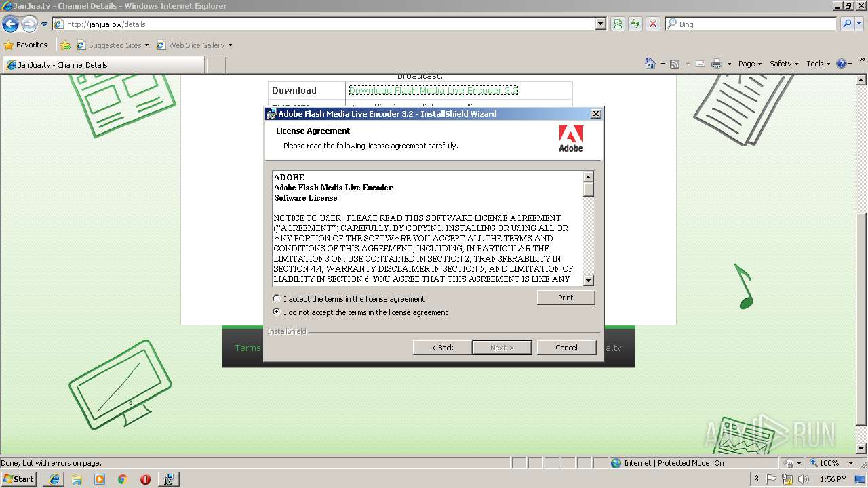Run search with the magnifier icon
This screenshot has width=868, height=488.
[x=847, y=24]
